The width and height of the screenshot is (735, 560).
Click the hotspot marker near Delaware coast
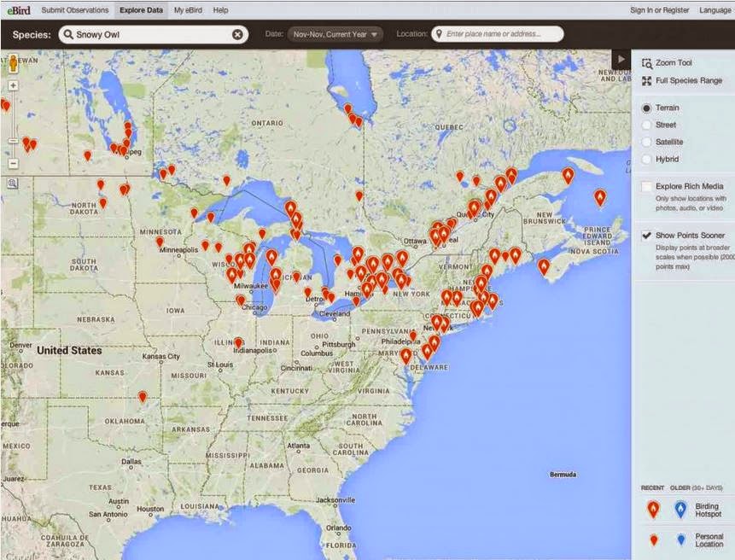427,351
